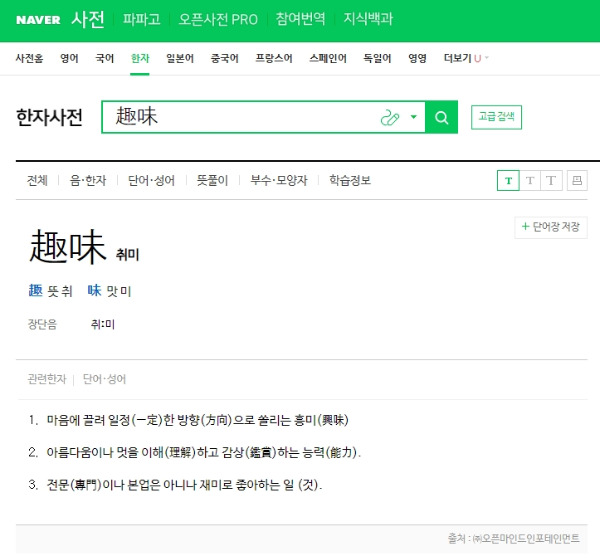
Task: Open 참여번역 in the header
Action: click(300, 19)
